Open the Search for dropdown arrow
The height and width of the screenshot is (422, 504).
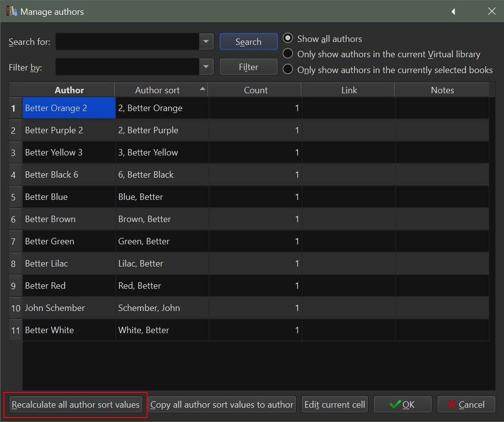coord(206,42)
